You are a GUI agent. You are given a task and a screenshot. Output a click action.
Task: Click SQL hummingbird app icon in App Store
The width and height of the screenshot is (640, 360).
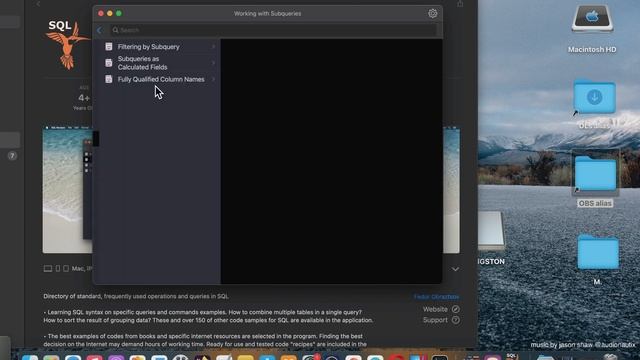(x=67, y=44)
